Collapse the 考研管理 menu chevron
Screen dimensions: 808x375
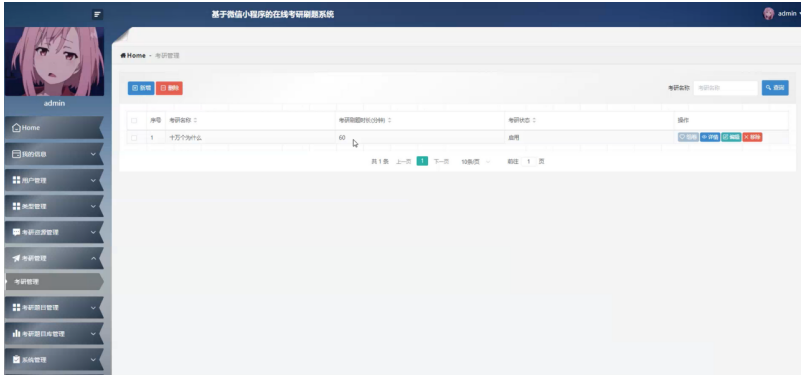[x=93, y=258]
